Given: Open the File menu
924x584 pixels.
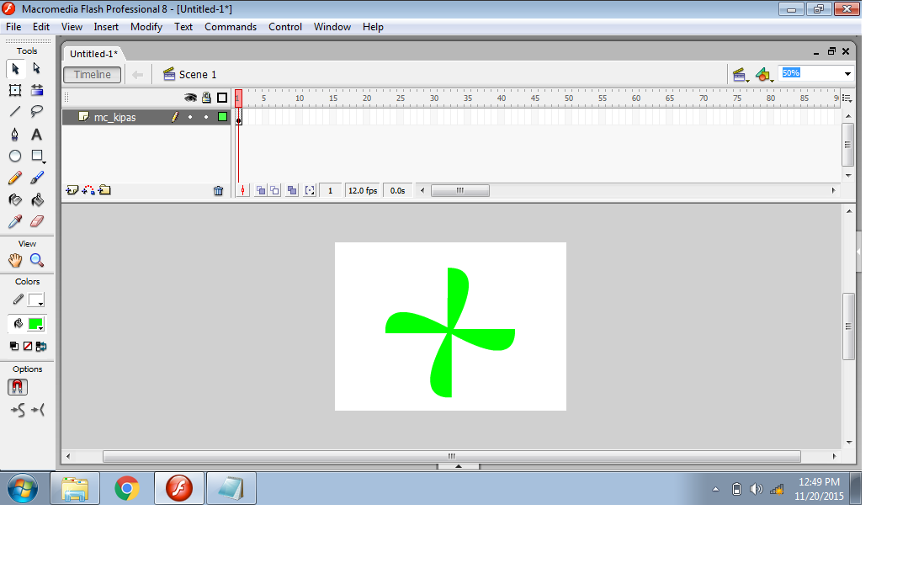Looking at the screenshot, I should [13, 27].
